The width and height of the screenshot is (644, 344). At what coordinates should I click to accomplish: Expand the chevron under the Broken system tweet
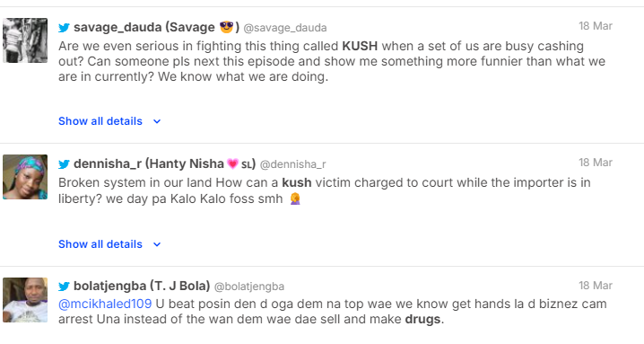pyautogui.click(x=157, y=244)
